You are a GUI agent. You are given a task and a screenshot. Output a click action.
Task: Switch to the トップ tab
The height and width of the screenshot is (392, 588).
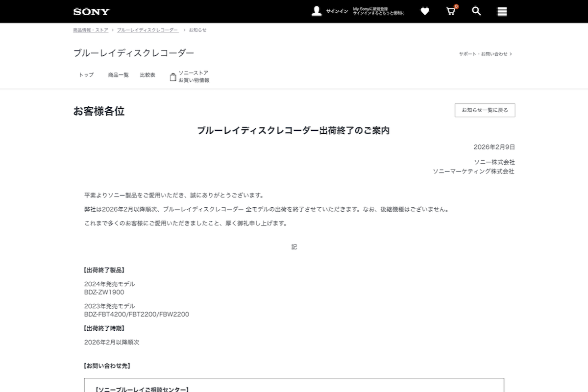[86, 75]
